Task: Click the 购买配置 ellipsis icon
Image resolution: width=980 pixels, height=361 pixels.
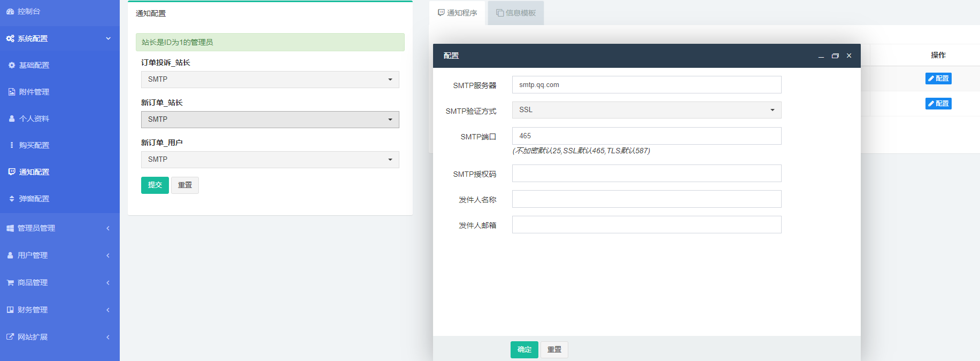Action: tap(12, 145)
